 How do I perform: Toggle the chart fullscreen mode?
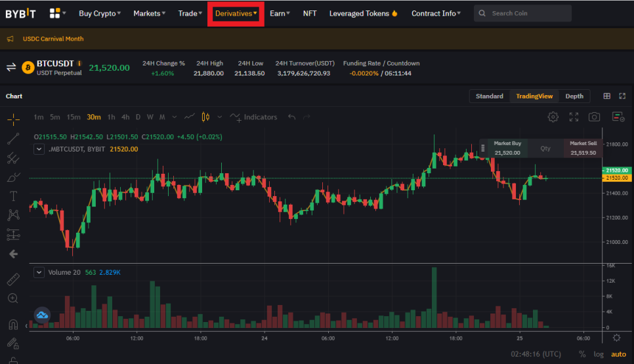click(x=574, y=117)
